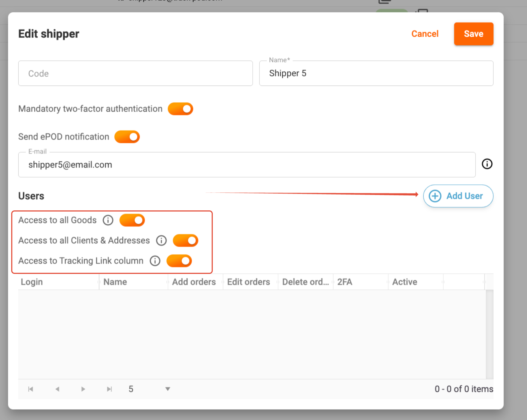Click the info icon beside E-mail field
The image size is (527, 420).
(487, 164)
